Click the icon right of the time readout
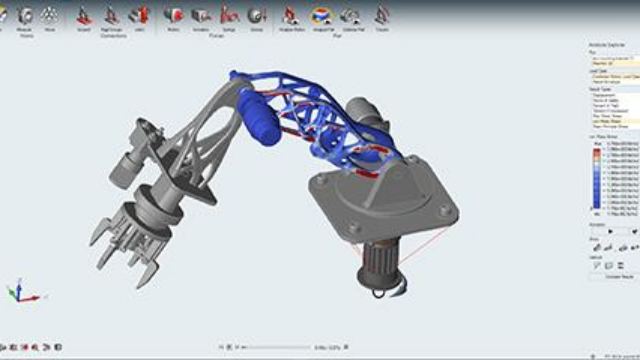 click(x=346, y=347)
